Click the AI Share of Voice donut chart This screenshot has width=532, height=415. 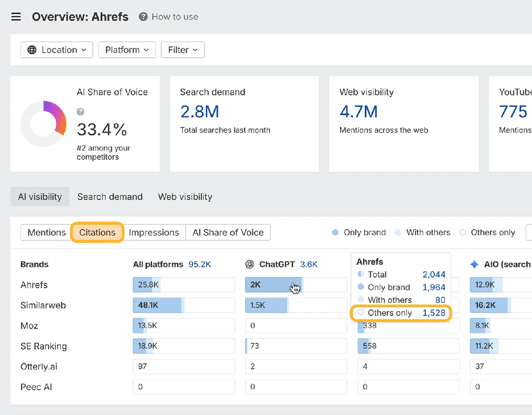(43, 124)
